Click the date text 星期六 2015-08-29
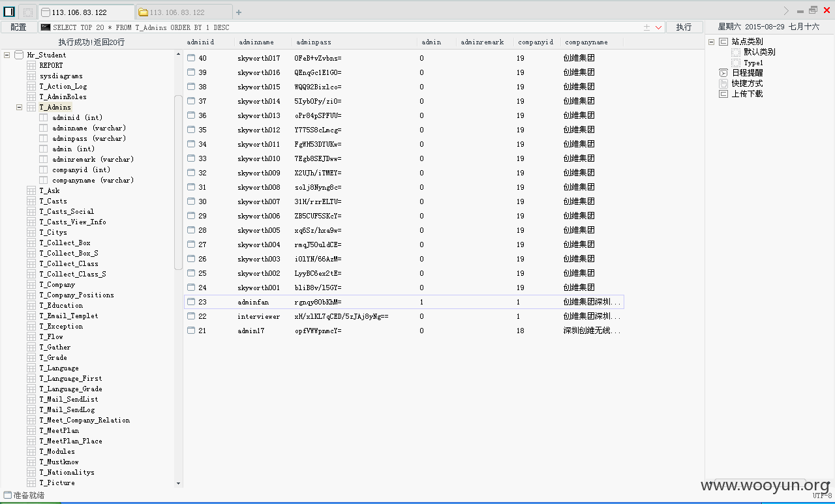835x504 pixels. (x=751, y=27)
